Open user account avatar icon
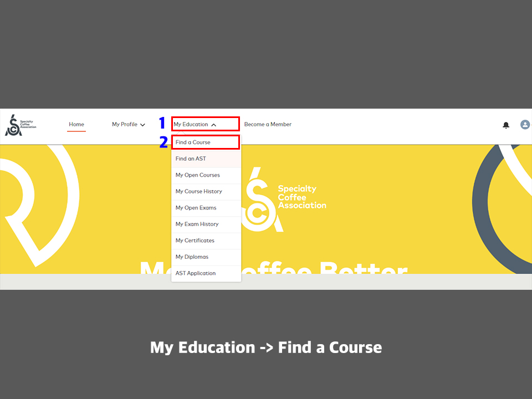The image size is (532, 399). 525,125
